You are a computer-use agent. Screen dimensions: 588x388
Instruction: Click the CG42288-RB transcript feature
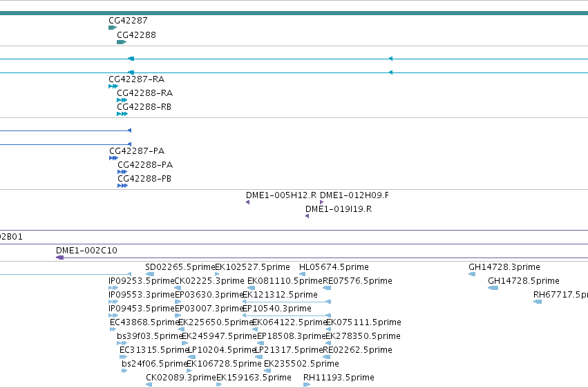pyautogui.click(x=122, y=114)
